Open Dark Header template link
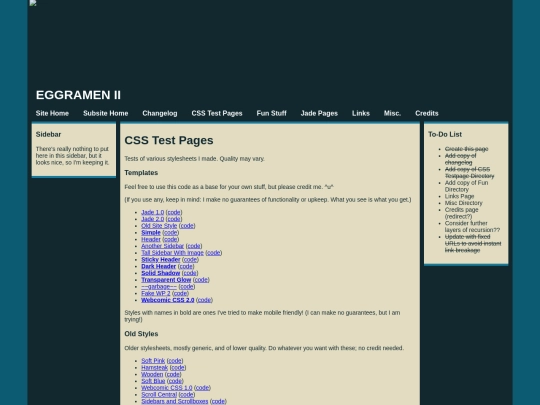540x405 pixels. (x=158, y=266)
